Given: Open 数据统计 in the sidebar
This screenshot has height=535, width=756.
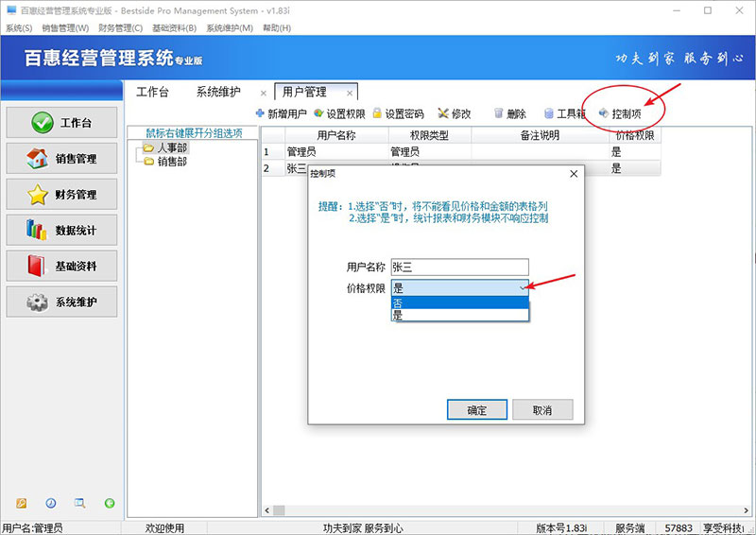Looking at the screenshot, I should pyautogui.click(x=61, y=230).
